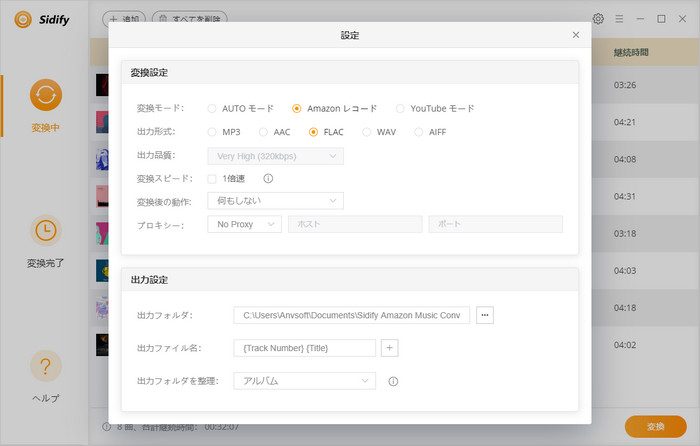Click the 03:26 duration row

pyautogui.click(x=625, y=85)
